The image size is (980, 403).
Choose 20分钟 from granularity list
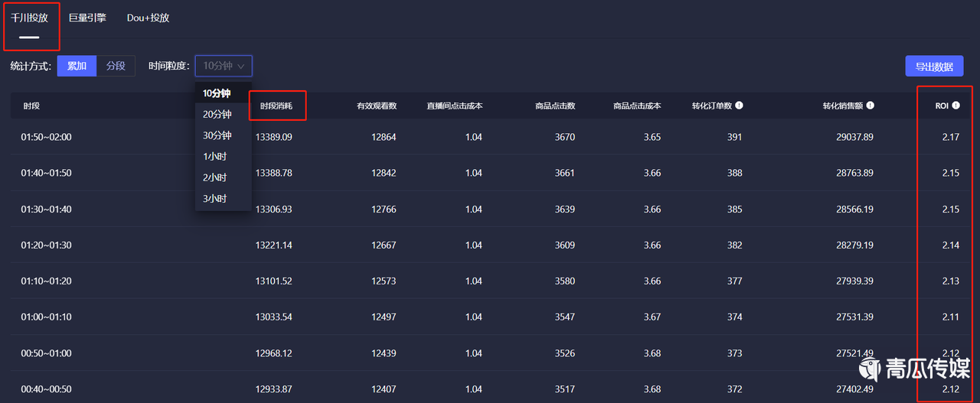point(217,115)
